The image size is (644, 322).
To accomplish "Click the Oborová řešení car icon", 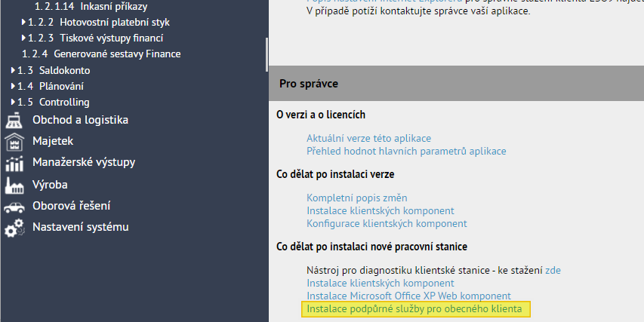I will click(14, 207).
